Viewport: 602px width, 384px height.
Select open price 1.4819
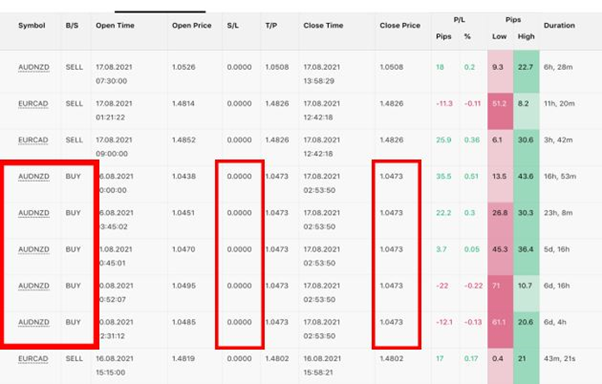(x=183, y=359)
